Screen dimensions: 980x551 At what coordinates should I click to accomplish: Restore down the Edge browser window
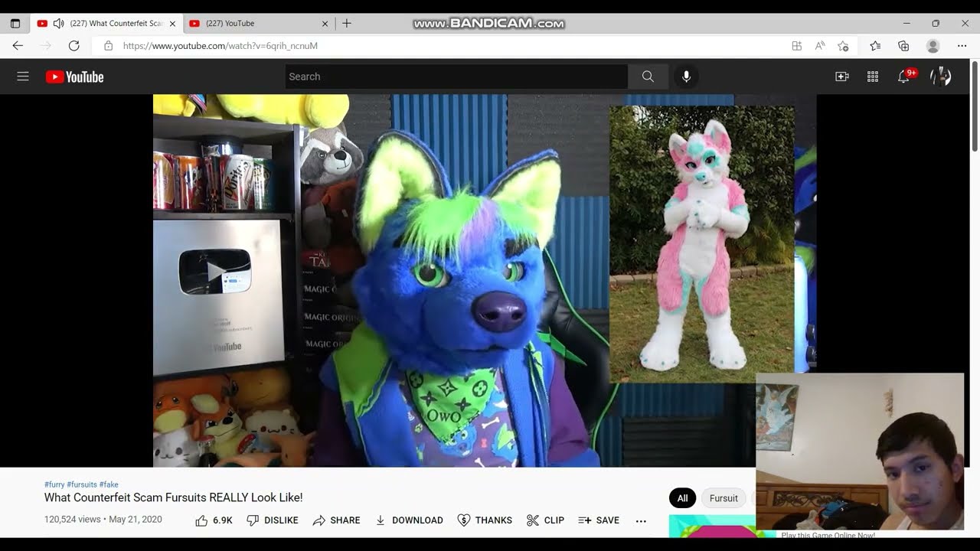click(936, 24)
